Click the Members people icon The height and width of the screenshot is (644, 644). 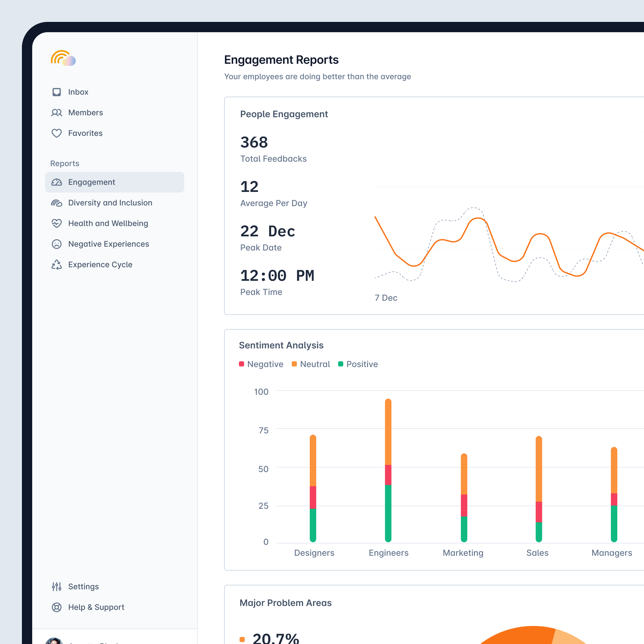57,113
